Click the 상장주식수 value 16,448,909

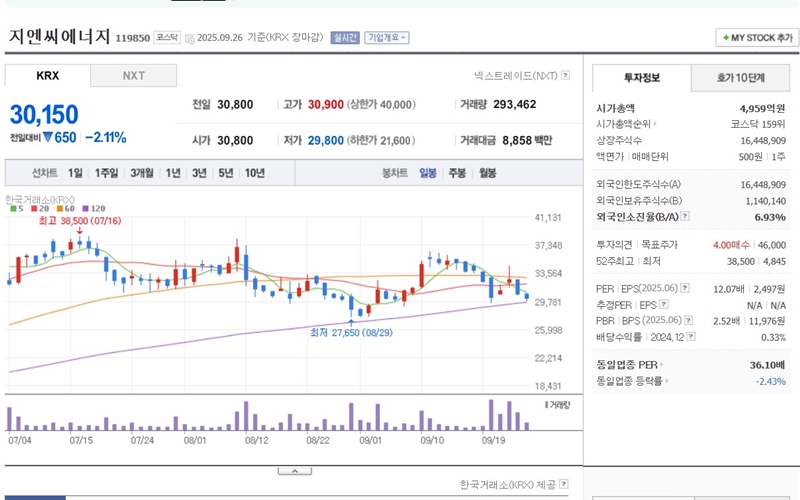(x=763, y=140)
